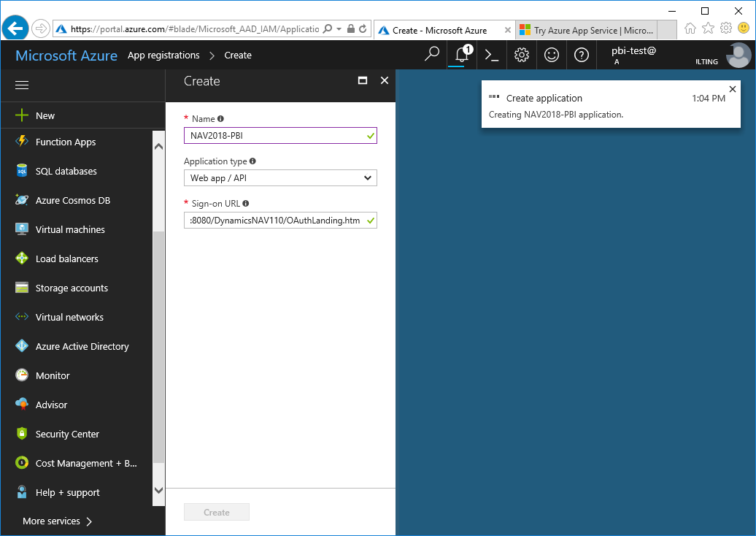
Task: Dismiss the Create application notification
Action: (733, 89)
